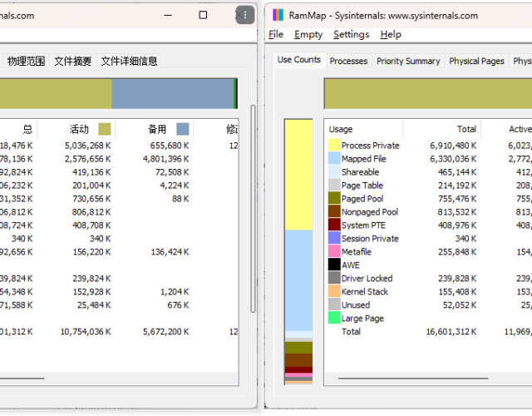Viewport: 532px width, 416px height.
Task: Click the Session Private purple swatch
Action: [x=334, y=239]
